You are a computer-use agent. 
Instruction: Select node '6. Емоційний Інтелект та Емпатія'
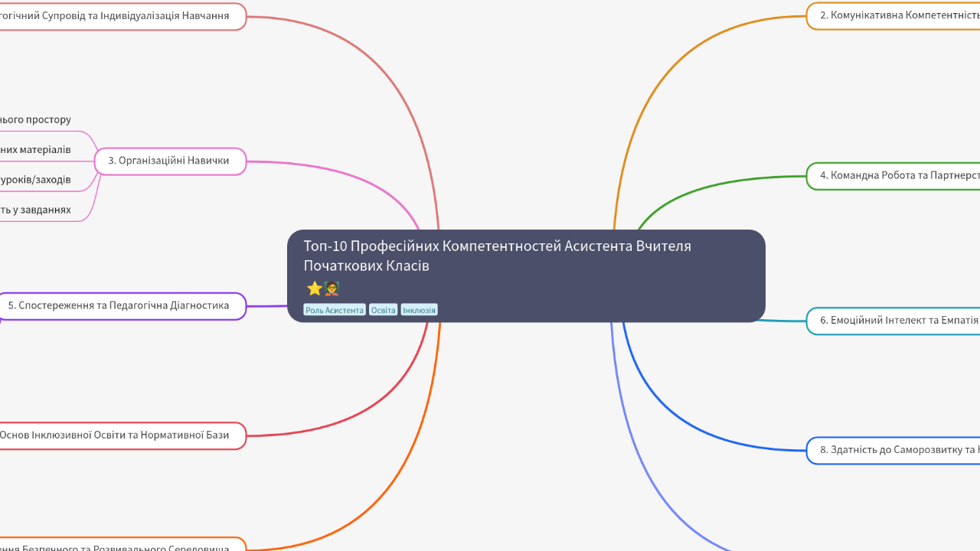893,321
